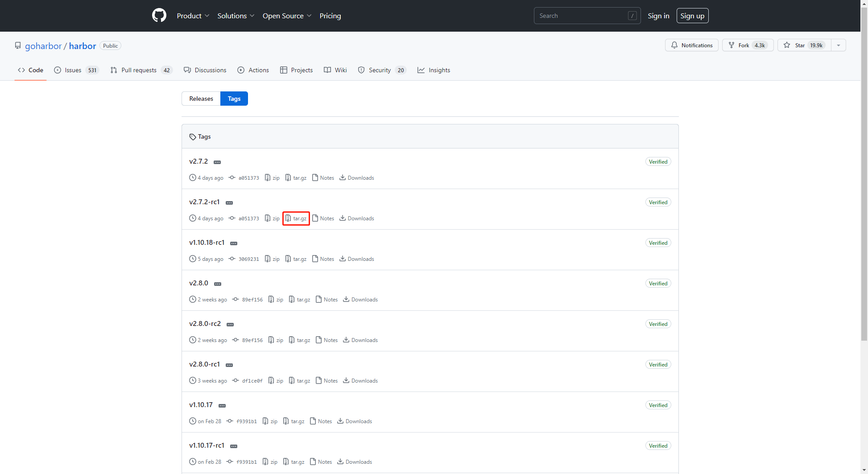Expand the ellipsis next to v2.7.2-rc1

pos(229,203)
